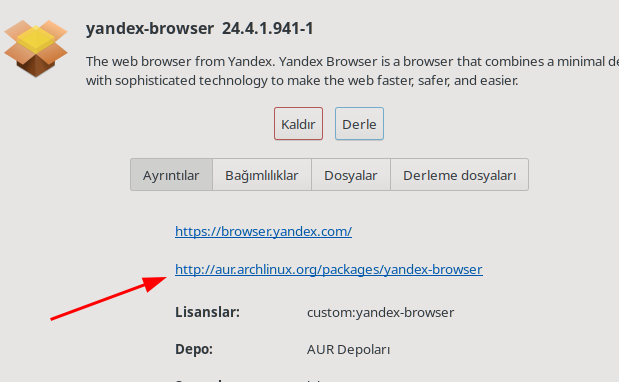
Task: Click the Kaldır remove button
Action: point(298,124)
